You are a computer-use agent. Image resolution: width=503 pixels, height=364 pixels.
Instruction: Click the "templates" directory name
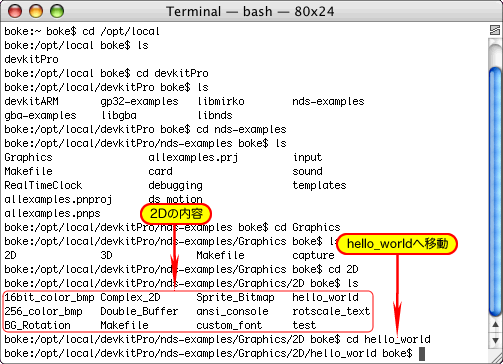coord(319,186)
